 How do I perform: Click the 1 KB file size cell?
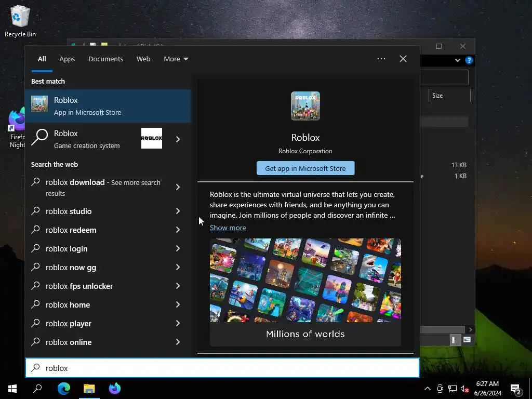coord(460,176)
